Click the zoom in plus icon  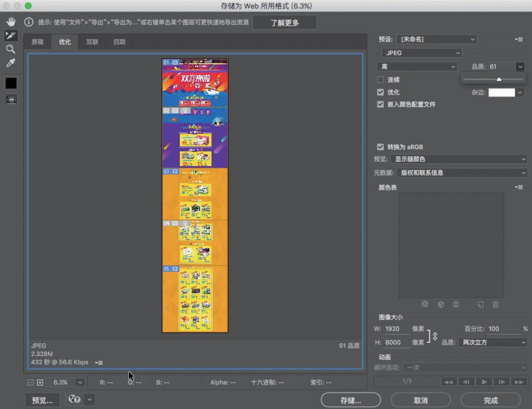[x=40, y=383]
